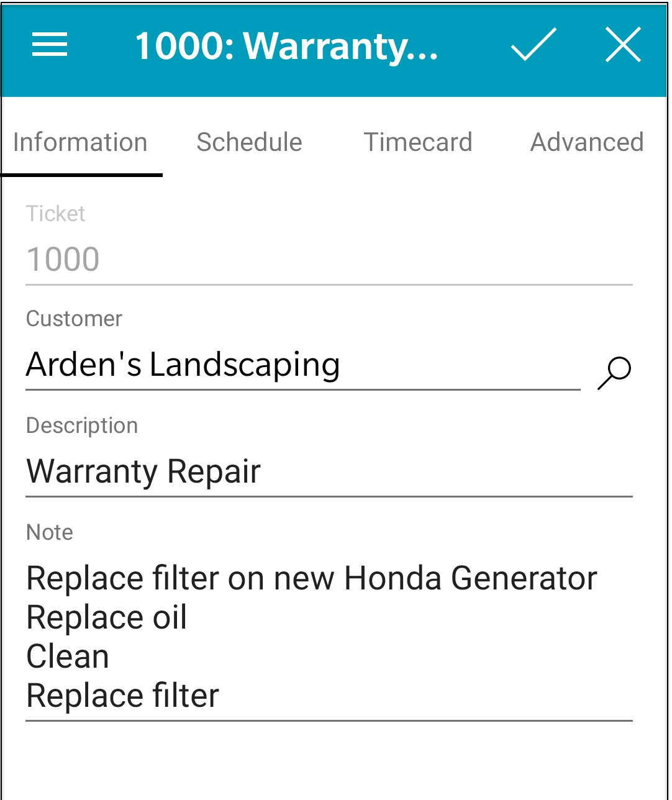The height and width of the screenshot is (800, 672).
Task: Select the Advanced tab
Action: click(x=586, y=142)
